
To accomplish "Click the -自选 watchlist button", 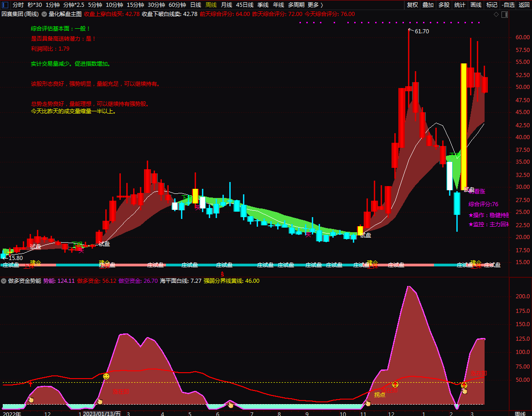I will pyautogui.click(x=508, y=5).
